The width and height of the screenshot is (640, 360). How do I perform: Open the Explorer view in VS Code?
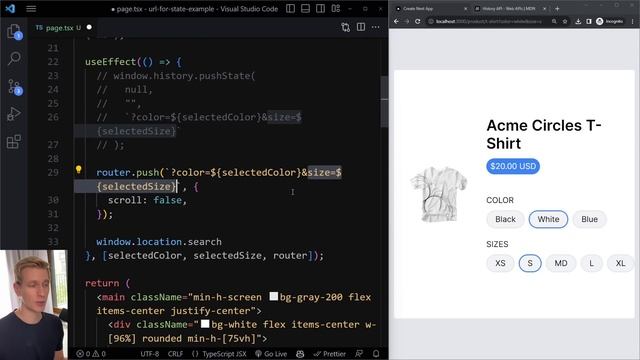coord(14,31)
